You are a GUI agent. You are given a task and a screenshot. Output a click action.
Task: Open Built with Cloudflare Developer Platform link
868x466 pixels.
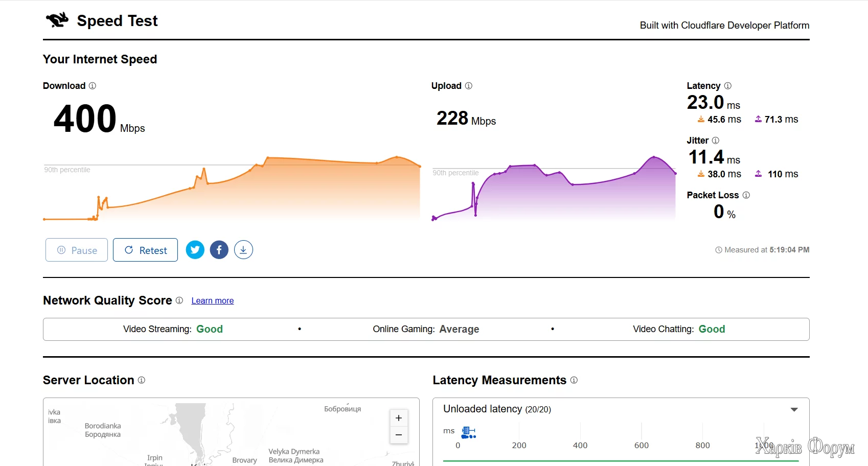(724, 26)
